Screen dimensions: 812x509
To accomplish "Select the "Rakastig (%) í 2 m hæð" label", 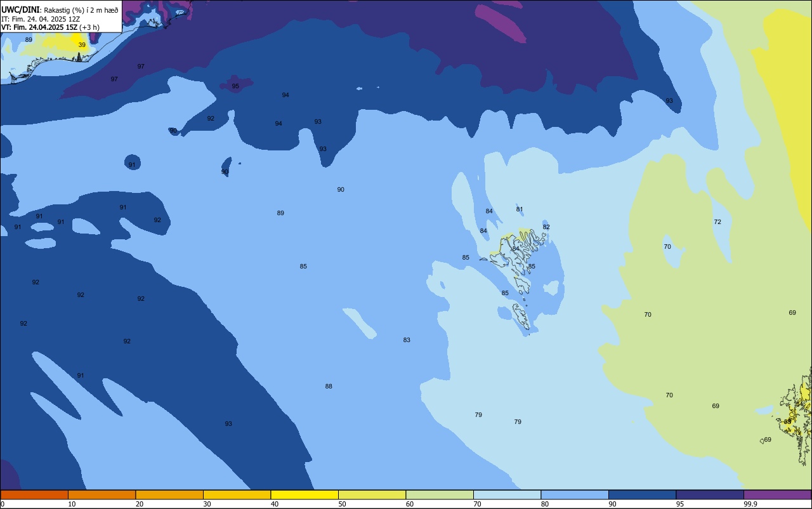I will tap(81, 10).
